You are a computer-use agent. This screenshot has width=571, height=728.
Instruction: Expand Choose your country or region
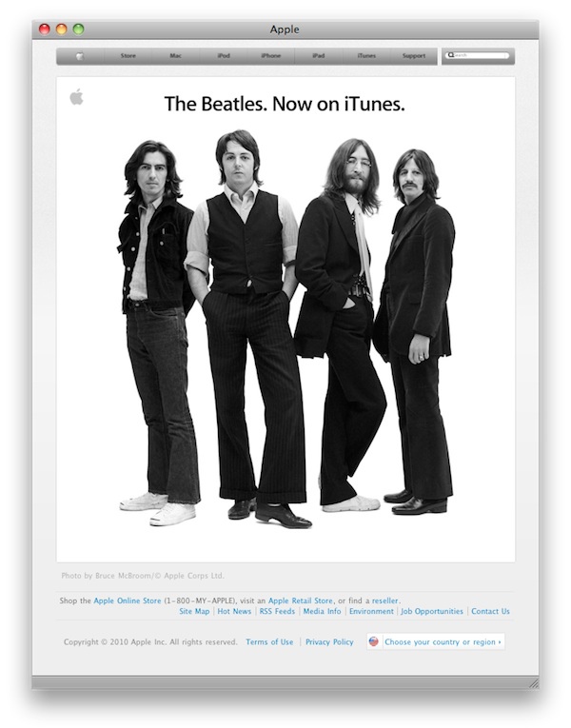tap(443, 641)
